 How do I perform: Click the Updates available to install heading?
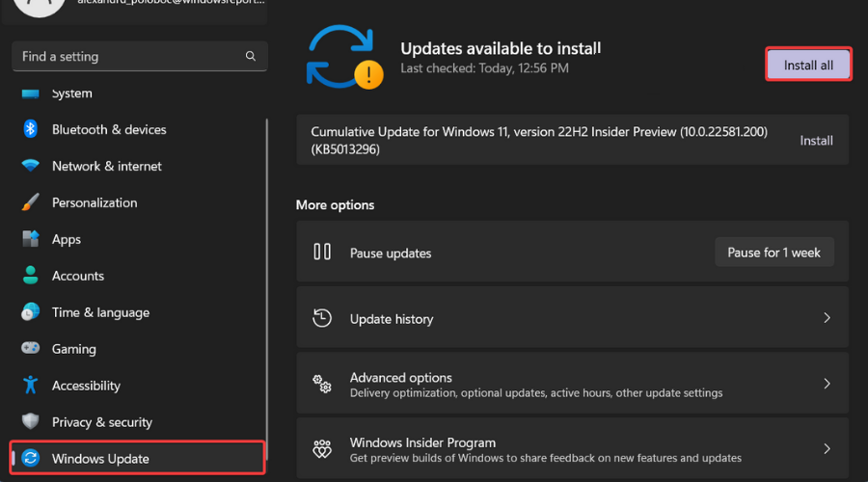(x=501, y=49)
